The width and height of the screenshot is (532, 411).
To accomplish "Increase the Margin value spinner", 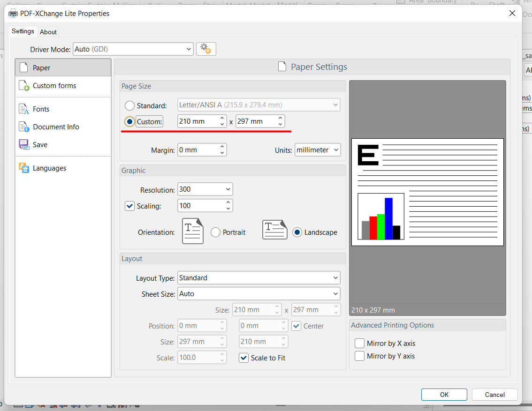I will coord(222,147).
